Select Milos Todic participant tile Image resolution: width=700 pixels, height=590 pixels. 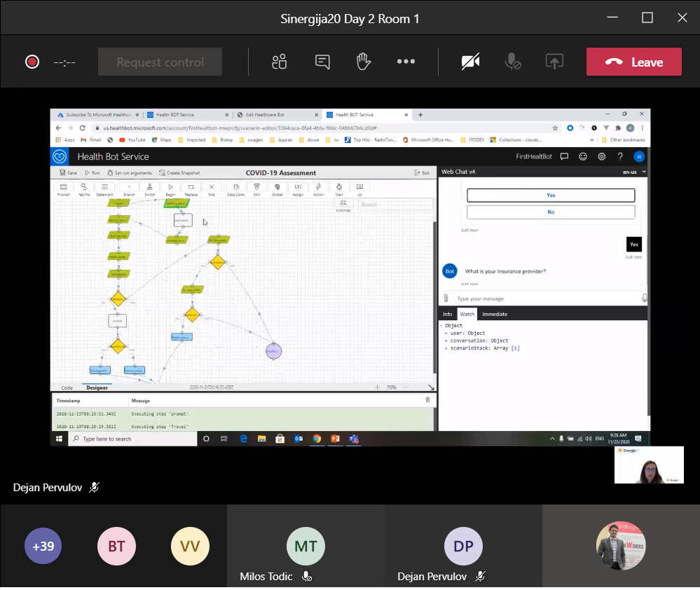click(306, 546)
